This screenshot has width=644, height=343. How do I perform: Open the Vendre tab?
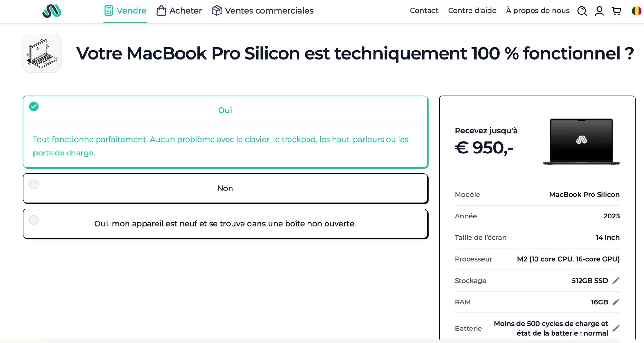(x=125, y=11)
